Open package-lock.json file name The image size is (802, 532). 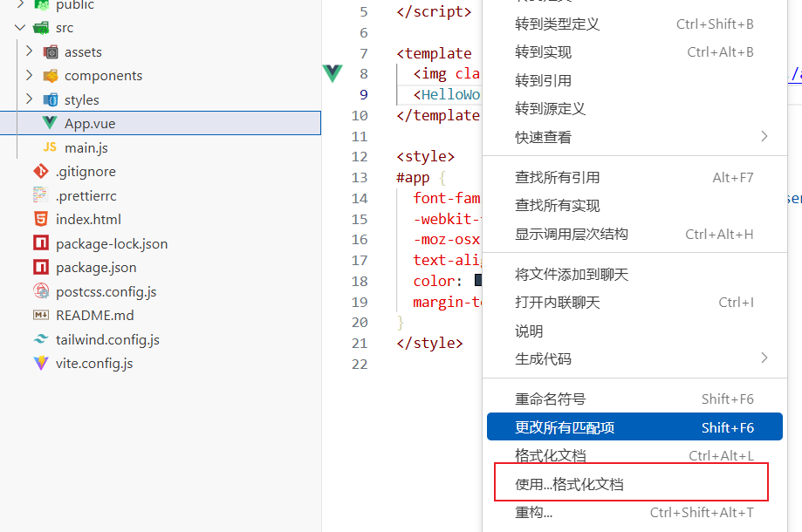pyautogui.click(x=112, y=244)
